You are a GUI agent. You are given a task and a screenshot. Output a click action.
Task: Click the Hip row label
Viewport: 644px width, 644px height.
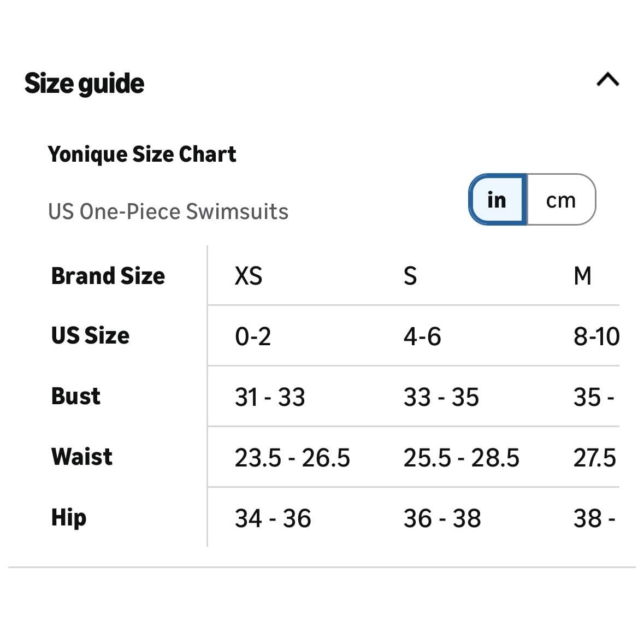[x=69, y=517]
